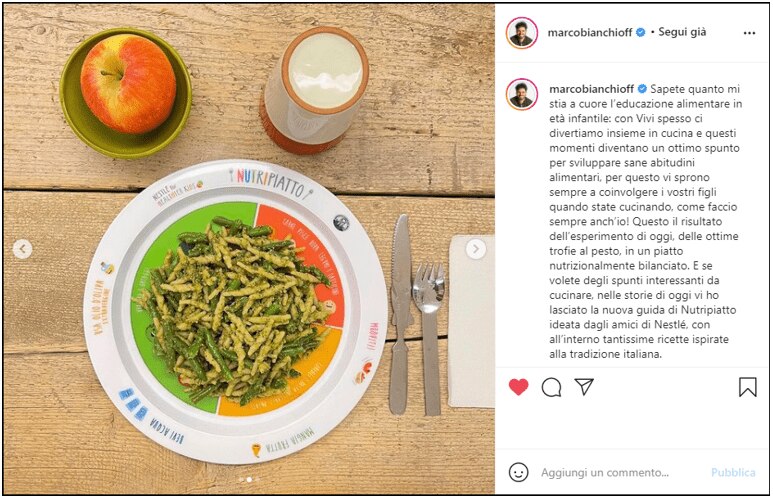Click verified badge in caption
Screen dimensions: 773x499
642,89
